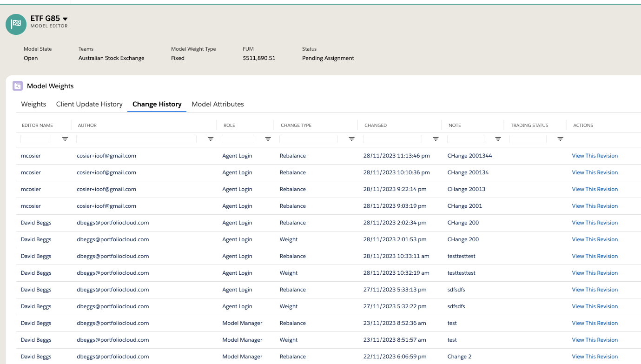
Task: Open the Trading Status filter icon
Action: pyautogui.click(x=560, y=139)
